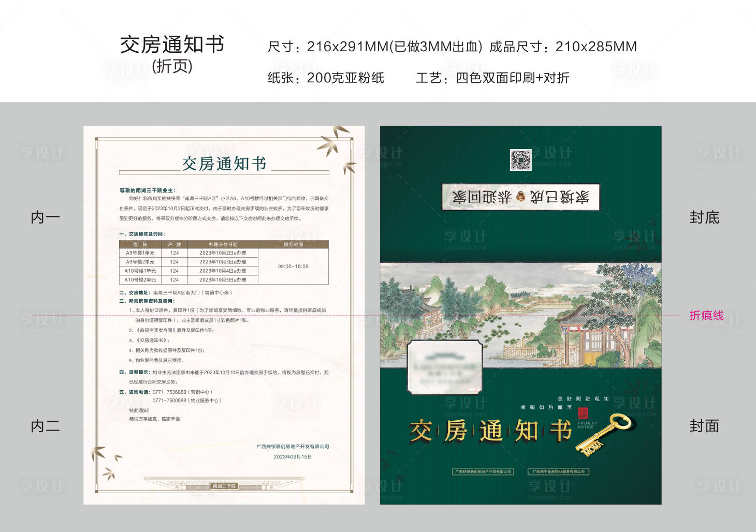
Task: Click slogan 美好照进现实
Action: [583, 398]
